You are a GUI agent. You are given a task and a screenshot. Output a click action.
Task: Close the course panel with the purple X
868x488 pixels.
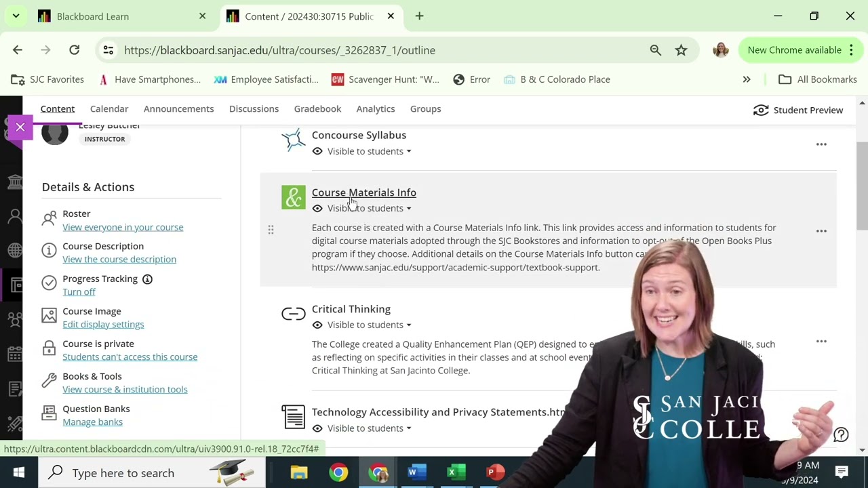[x=20, y=127]
